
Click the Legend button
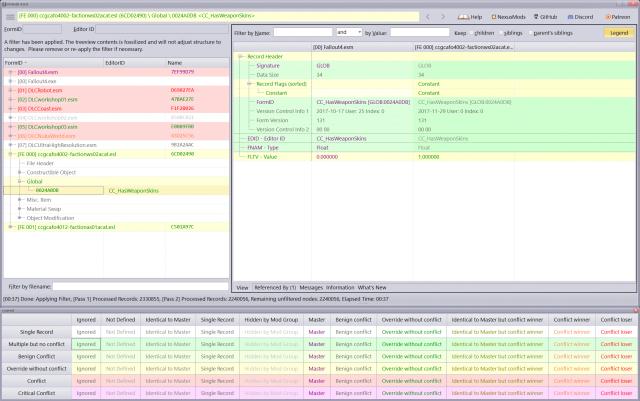[x=619, y=33]
